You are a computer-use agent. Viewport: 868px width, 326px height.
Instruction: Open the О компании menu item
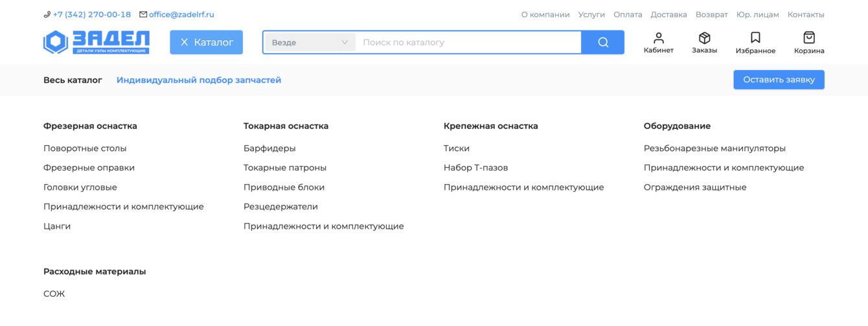545,14
